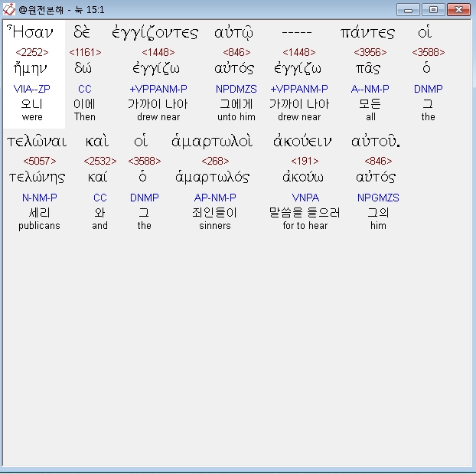
Task: Open Strong's number <3956>
Action: [370, 52]
